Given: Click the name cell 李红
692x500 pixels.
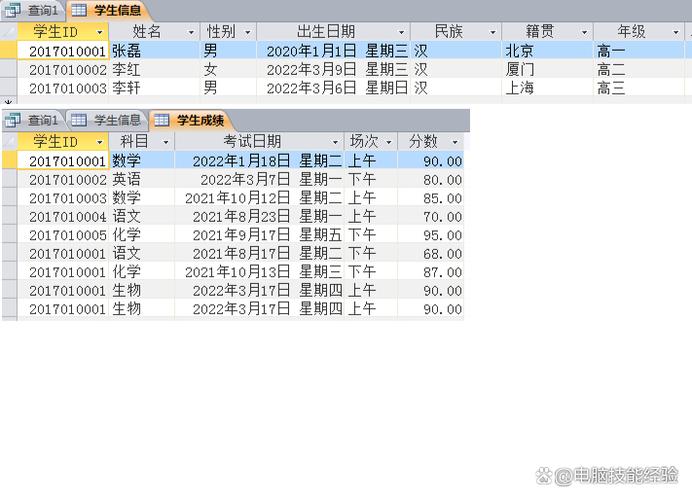Looking at the screenshot, I should click(154, 69).
